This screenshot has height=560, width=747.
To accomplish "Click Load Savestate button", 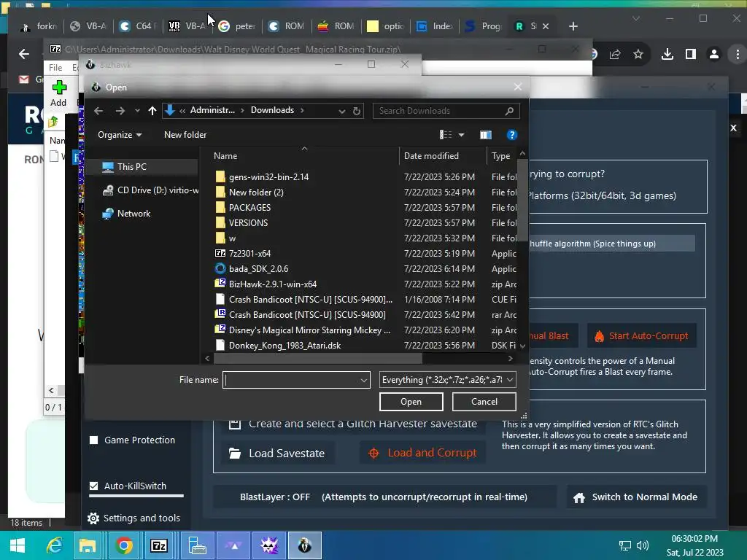I will click(x=278, y=453).
